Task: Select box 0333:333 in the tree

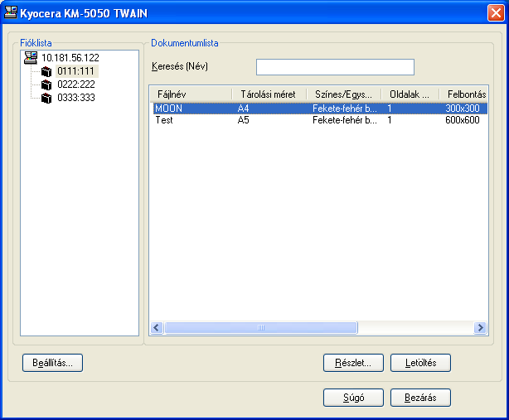Action: pyautogui.click(x=76, y=98)
